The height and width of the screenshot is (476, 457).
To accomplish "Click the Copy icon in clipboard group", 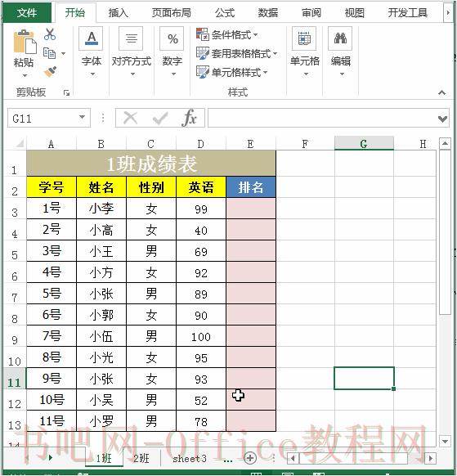I will click(50, 53).
